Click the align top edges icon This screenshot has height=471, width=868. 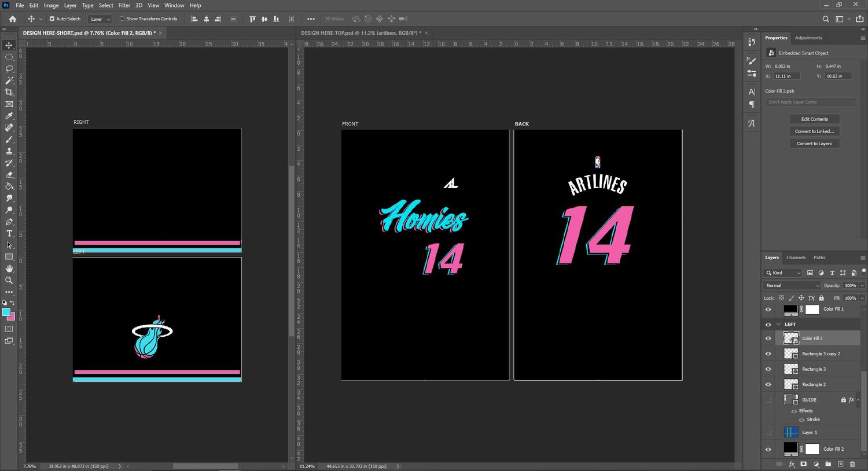tap(252, 19)
